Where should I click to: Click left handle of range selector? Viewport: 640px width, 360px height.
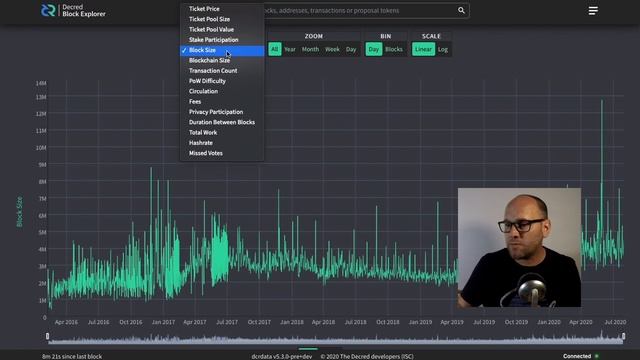pyautogui.click(x=47, y=336)
